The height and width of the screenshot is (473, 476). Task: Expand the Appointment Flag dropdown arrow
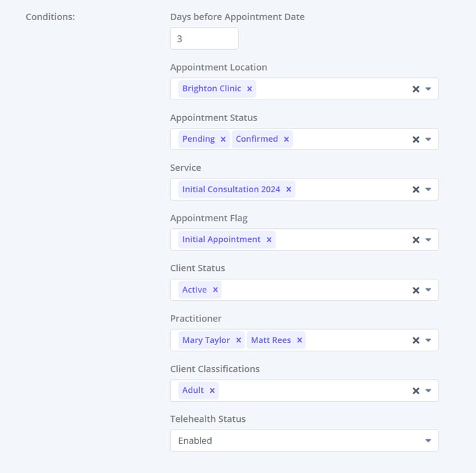428,240
